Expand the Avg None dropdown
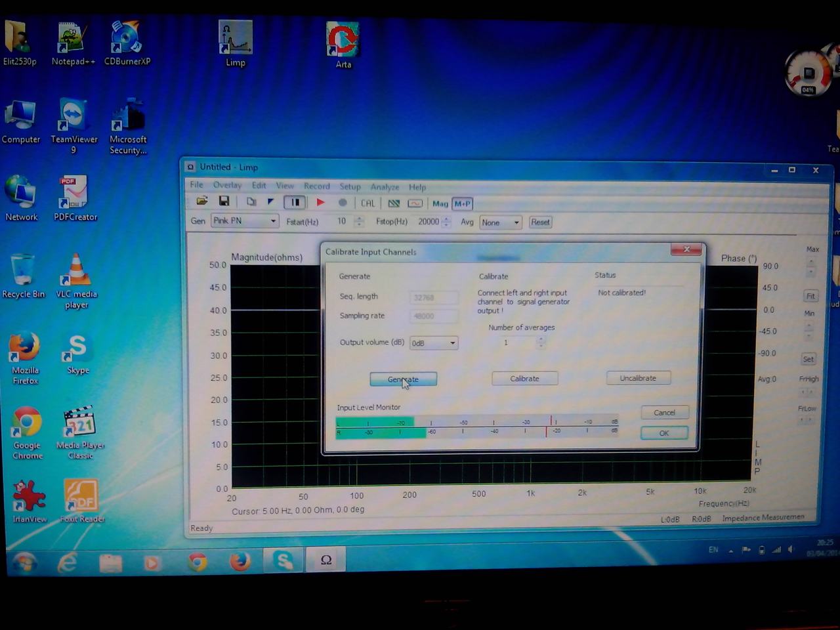This screenshot has height=630, width=840. [x=516, y=223]
